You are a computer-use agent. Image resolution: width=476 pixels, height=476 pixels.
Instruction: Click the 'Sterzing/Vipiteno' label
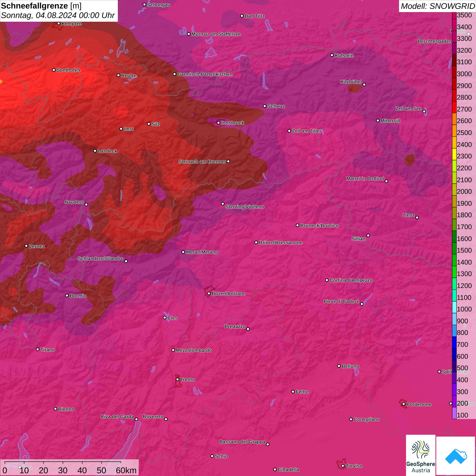(x=245, y=207)
